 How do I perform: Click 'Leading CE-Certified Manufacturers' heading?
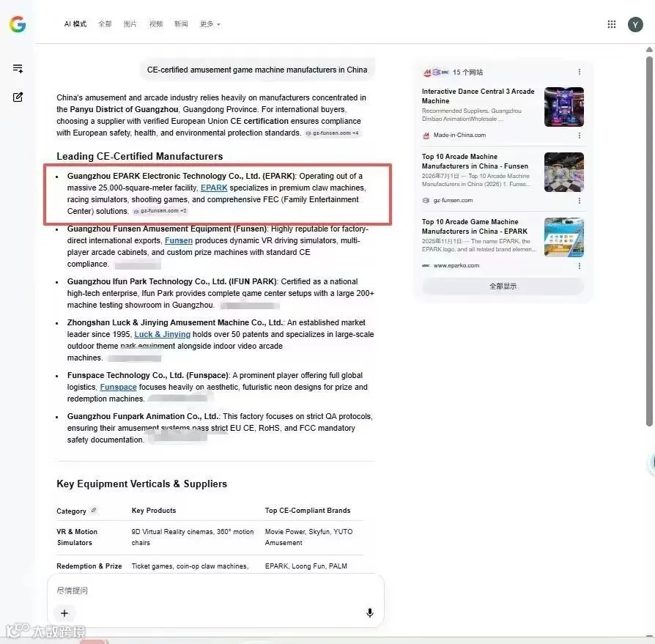click(139, 156)
